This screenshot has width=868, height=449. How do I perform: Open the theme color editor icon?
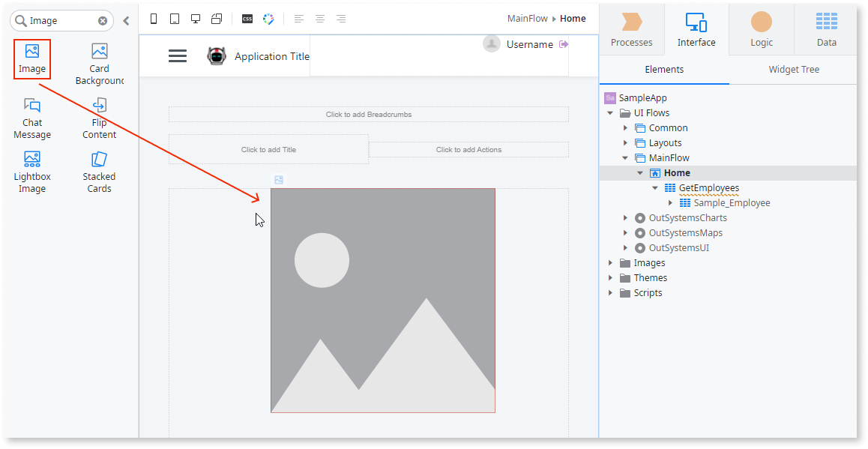(268, 19)
